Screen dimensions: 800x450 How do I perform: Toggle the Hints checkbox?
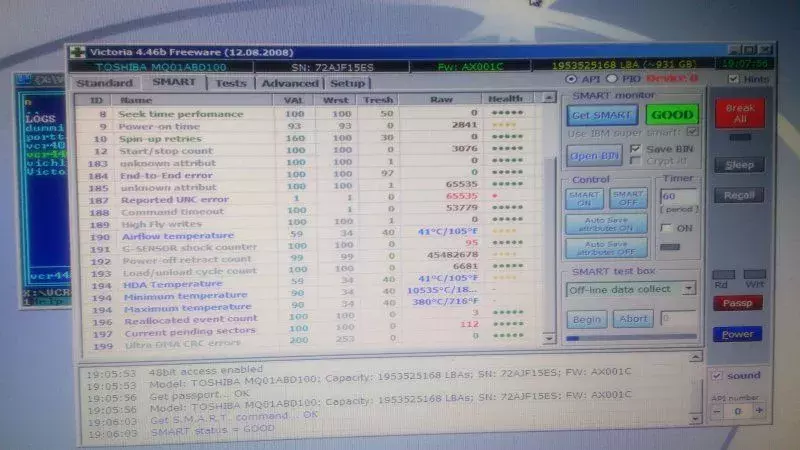click(733, 79)
